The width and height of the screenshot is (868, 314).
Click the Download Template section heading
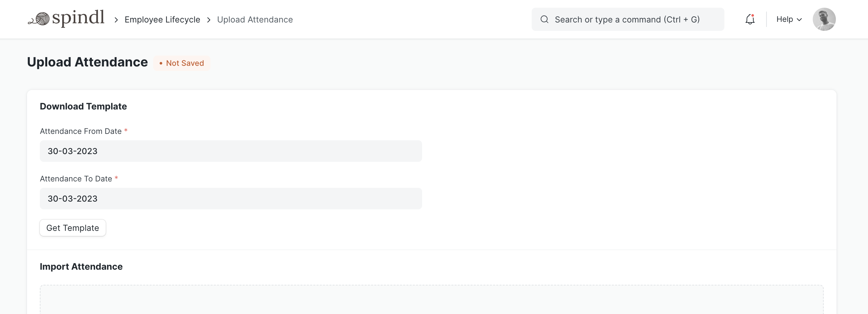[83, 106]
